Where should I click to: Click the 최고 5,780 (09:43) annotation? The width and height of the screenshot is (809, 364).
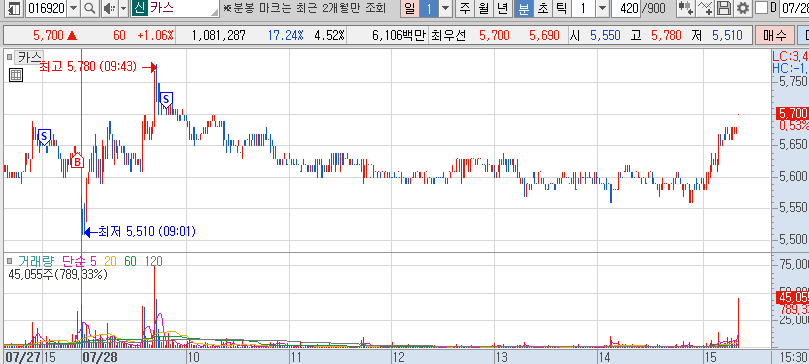[88, 67]
